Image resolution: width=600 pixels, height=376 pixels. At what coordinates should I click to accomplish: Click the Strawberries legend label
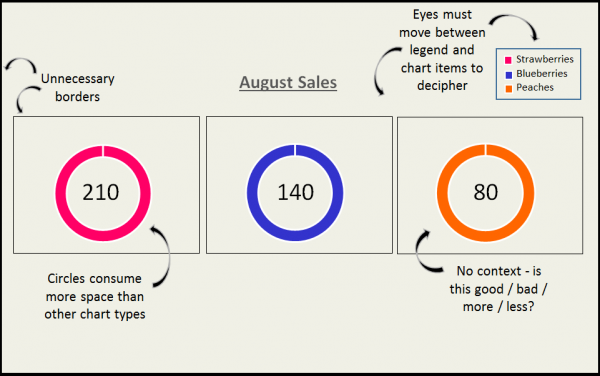click(545, 59)
